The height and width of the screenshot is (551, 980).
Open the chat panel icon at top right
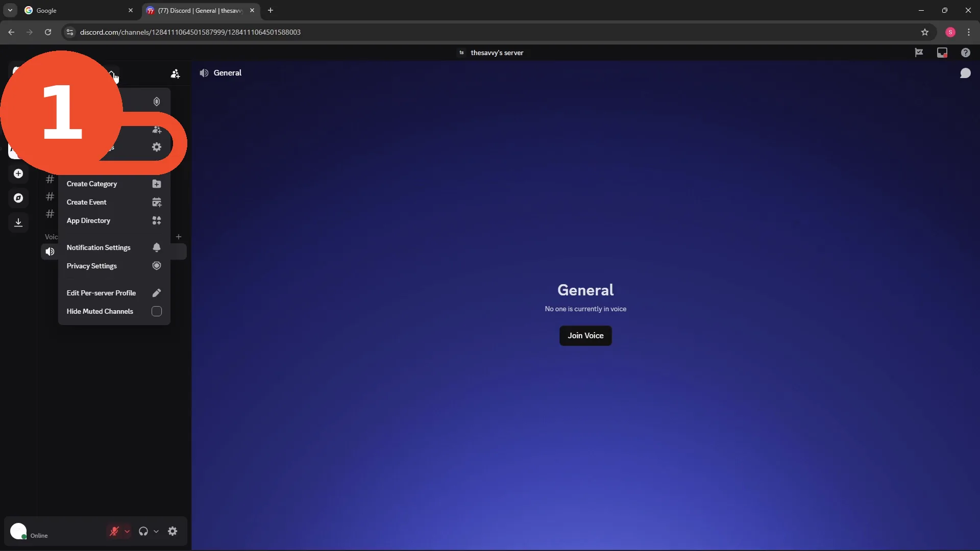[x=965, y=73]
